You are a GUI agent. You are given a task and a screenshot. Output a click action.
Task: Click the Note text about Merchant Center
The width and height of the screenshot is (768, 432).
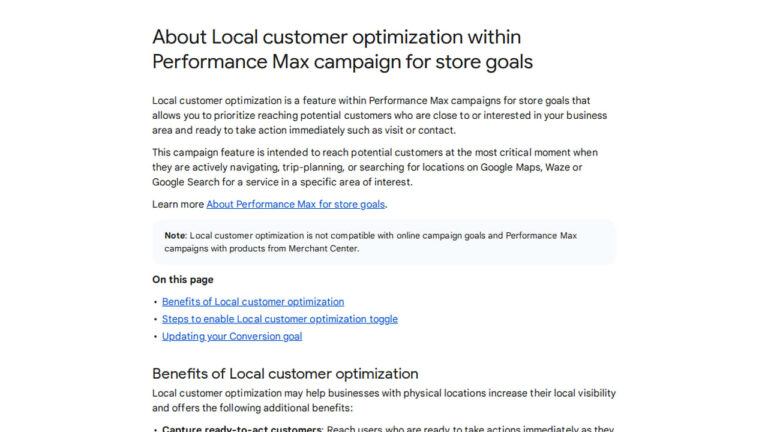[371, 242]
